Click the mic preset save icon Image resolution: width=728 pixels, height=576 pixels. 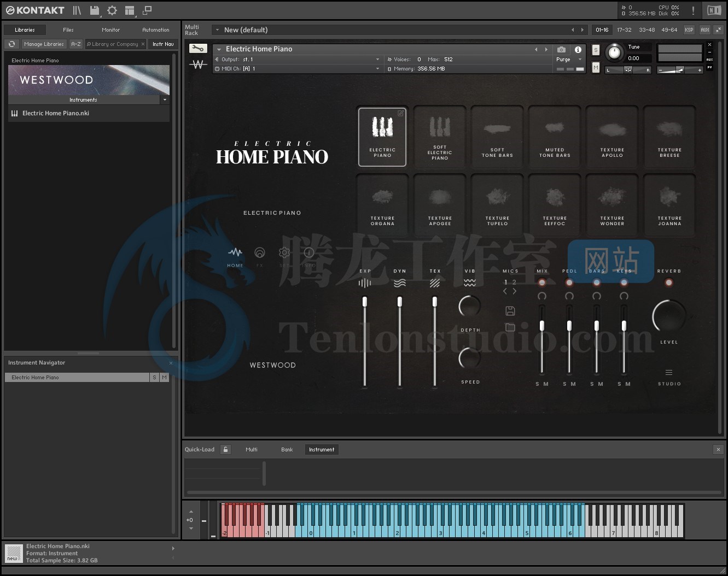[510, 311]
